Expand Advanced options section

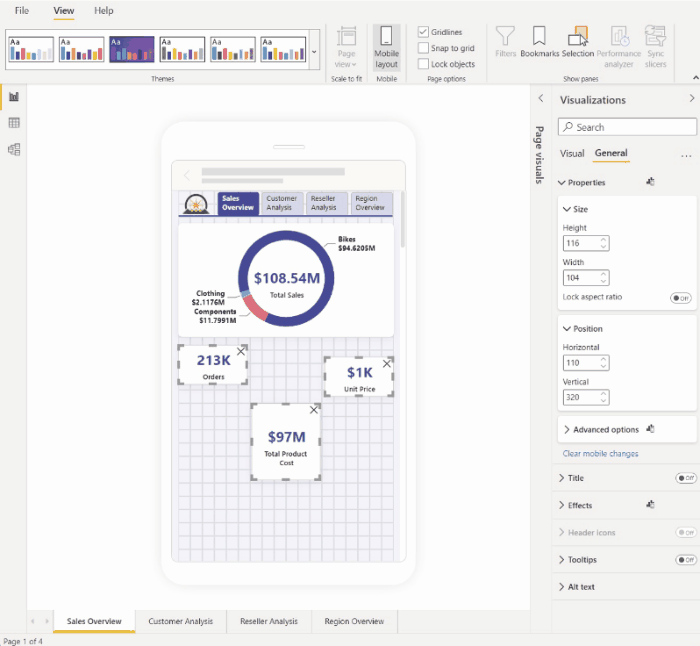(567, 429)
